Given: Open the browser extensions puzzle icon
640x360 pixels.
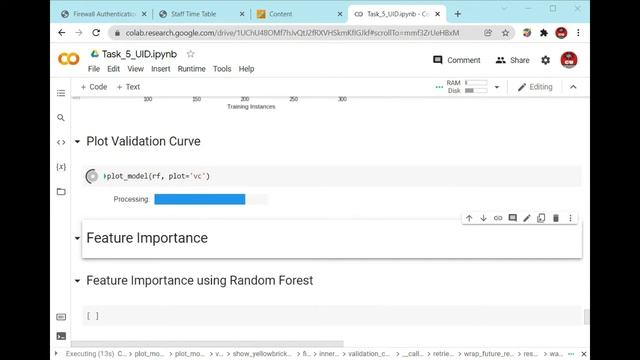Looking at the screenshot, I should pyautogui.click(x=544, y=33).
